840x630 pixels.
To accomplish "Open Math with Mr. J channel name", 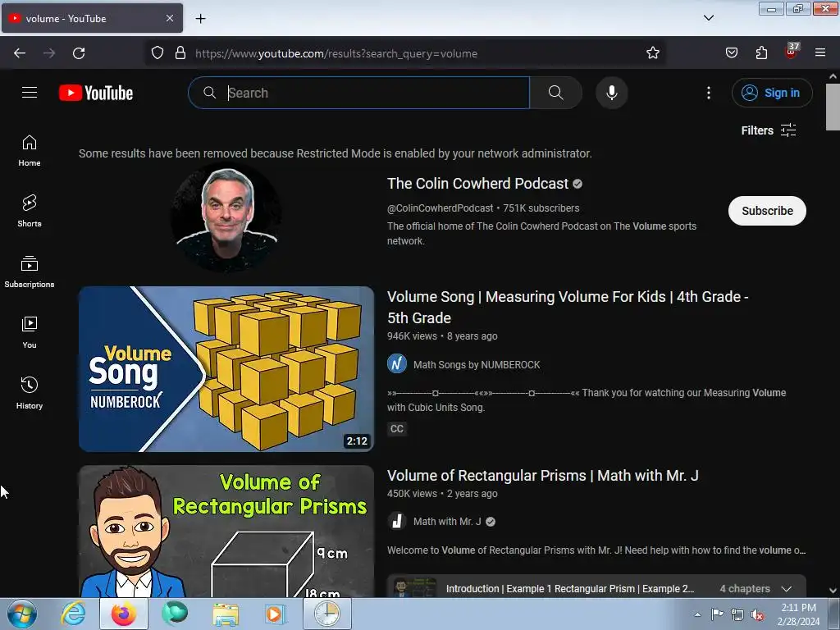I will pos(447,522).
